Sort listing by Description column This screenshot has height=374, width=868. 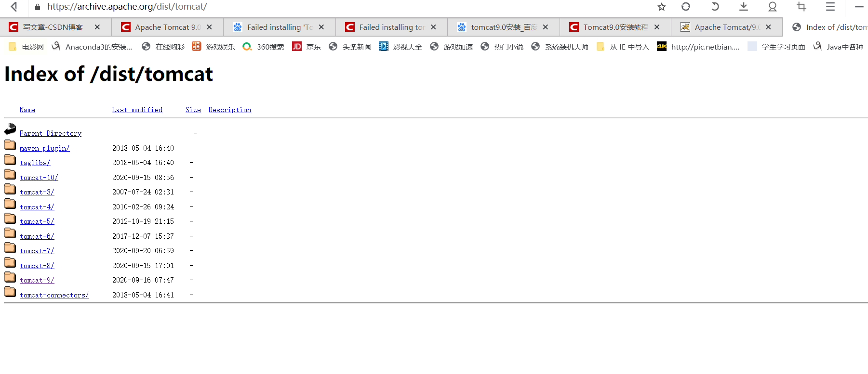click(x=230, y=110)
